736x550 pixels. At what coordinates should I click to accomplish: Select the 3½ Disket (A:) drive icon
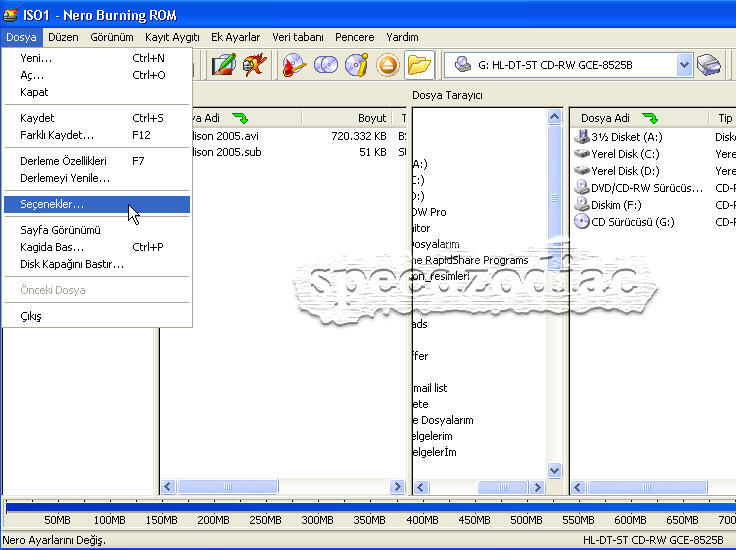click(x=582, y=137)
